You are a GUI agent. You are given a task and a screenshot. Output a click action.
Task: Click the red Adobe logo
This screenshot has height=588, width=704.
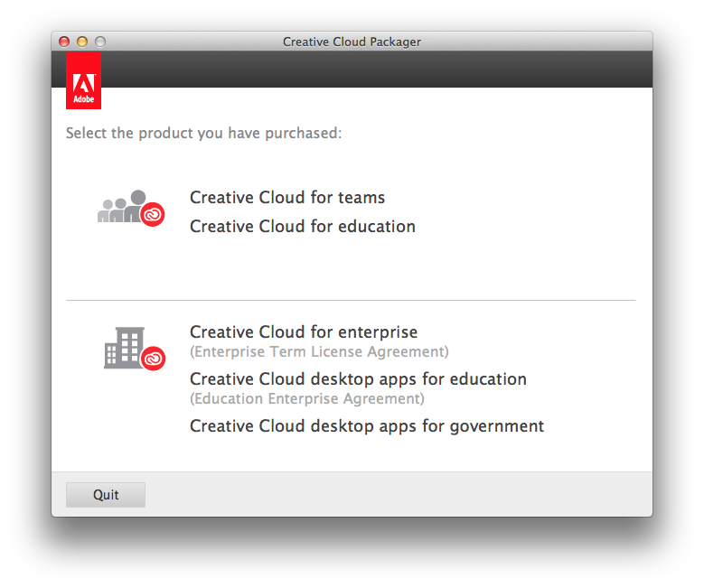[x=83, y=80]
